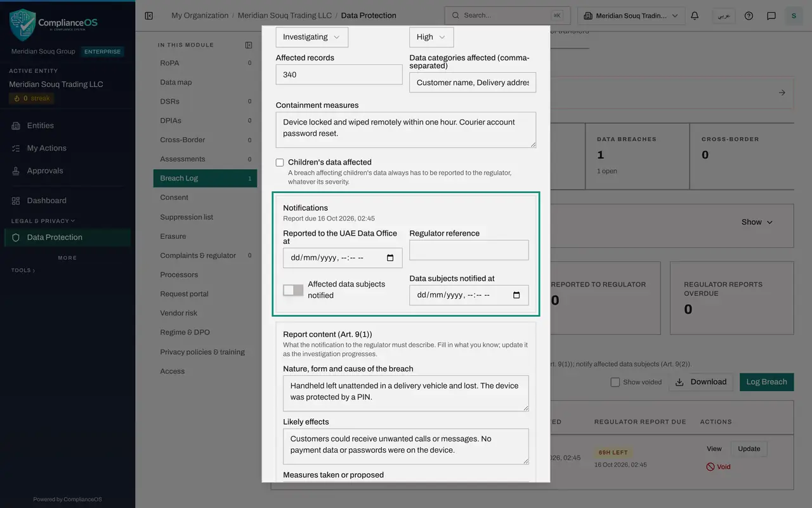
Task: Switch language to Arabic
Action: point(724,16)
